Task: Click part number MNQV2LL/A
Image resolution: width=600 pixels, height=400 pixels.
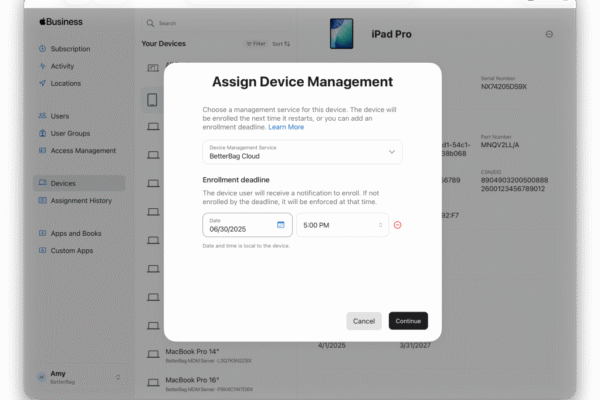Action: (x=500, y=145)
